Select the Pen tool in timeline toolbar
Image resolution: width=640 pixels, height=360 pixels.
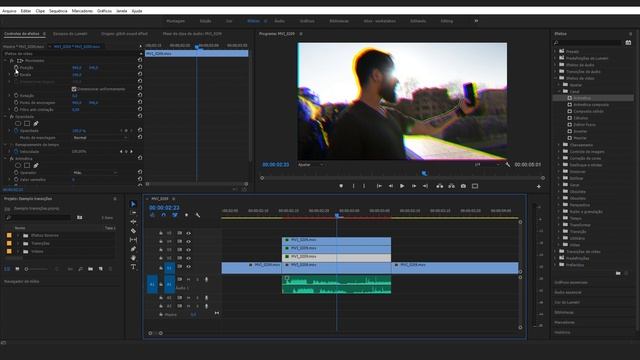click(x=133, y=249)
